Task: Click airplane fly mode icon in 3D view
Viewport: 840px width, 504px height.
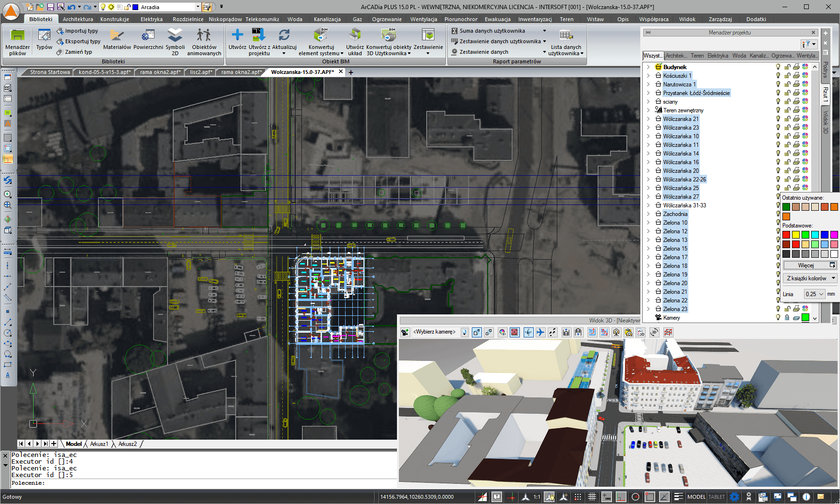Action: [540, 332]
